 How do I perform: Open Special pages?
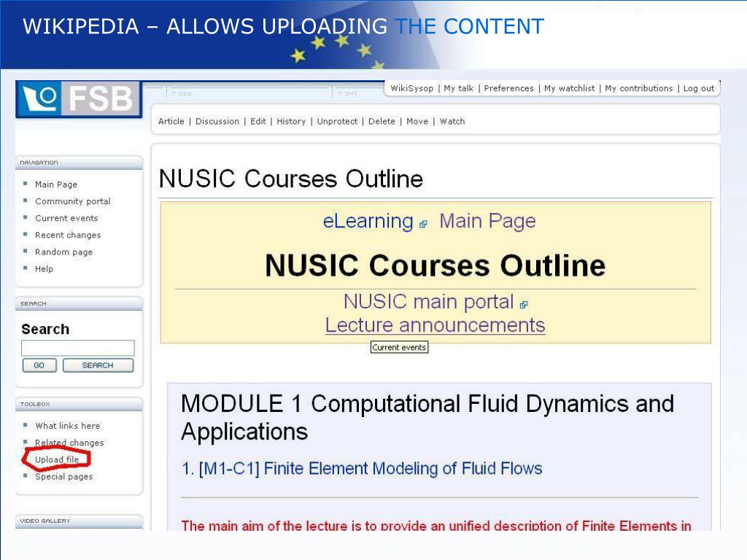tap(63, 477)
